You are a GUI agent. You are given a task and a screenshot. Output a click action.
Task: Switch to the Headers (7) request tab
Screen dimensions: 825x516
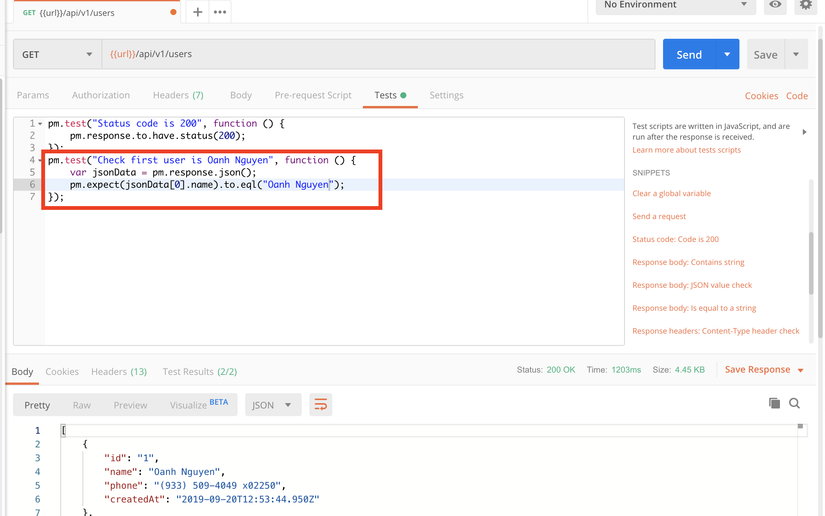click(178, 95)
